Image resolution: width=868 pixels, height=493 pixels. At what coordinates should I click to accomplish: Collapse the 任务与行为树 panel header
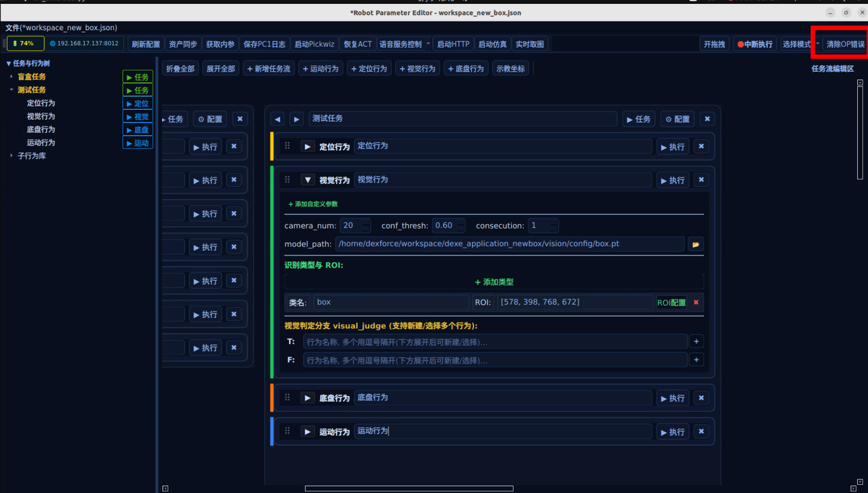tap(28, 63)
